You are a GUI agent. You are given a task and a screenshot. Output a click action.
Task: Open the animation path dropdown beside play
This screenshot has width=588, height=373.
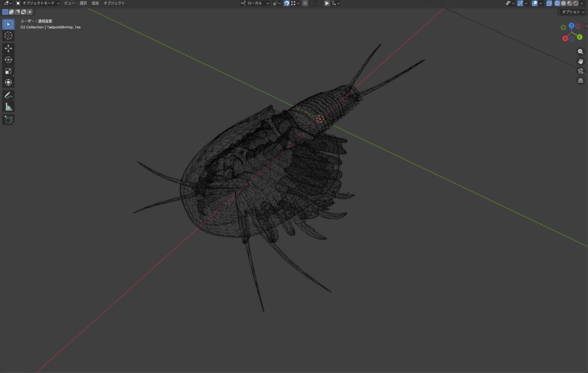(x=335, y=3)
